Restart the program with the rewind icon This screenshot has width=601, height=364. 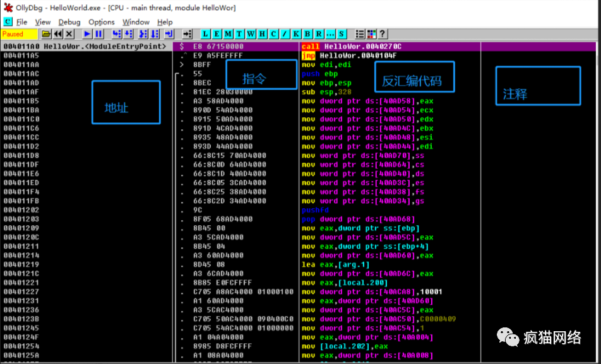(x=58, y=34)
